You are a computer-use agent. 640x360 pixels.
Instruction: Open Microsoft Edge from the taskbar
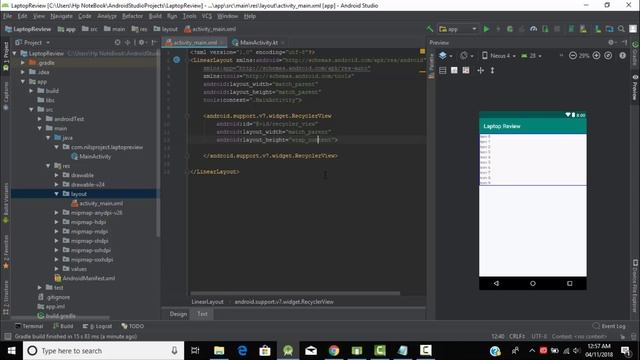[x=242, y=351]
